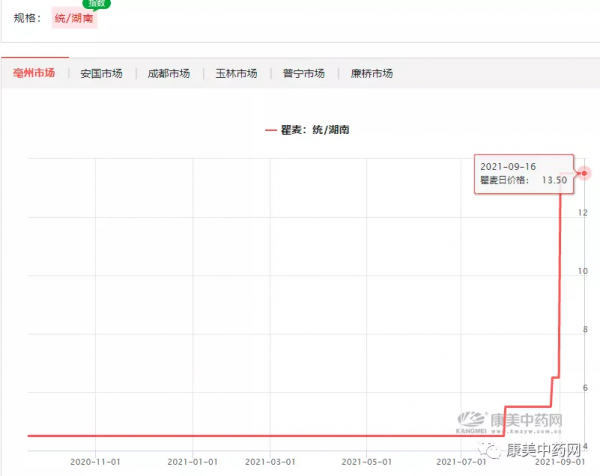
Task: Click the 2020-11-01 x-axis label
Action: click(x=96, y=462)
